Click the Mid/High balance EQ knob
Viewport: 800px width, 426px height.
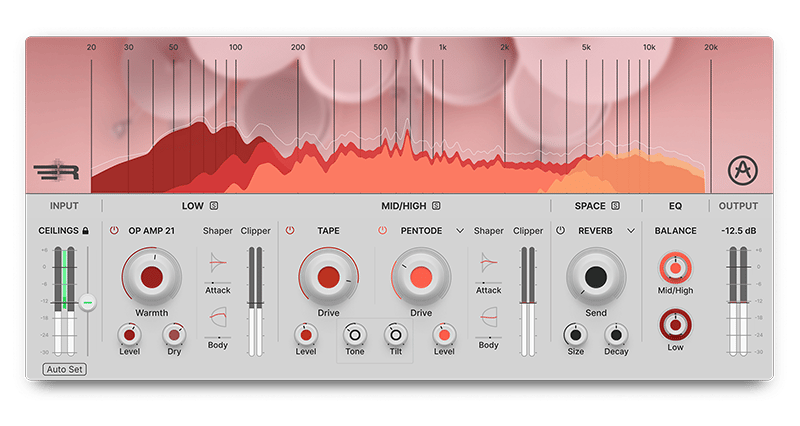(675, 267)
